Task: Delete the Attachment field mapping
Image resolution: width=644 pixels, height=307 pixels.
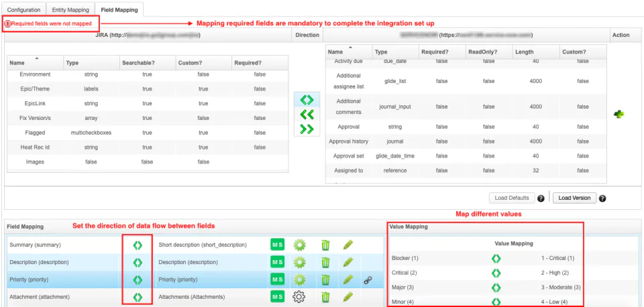Action: [x=325, y=297]
